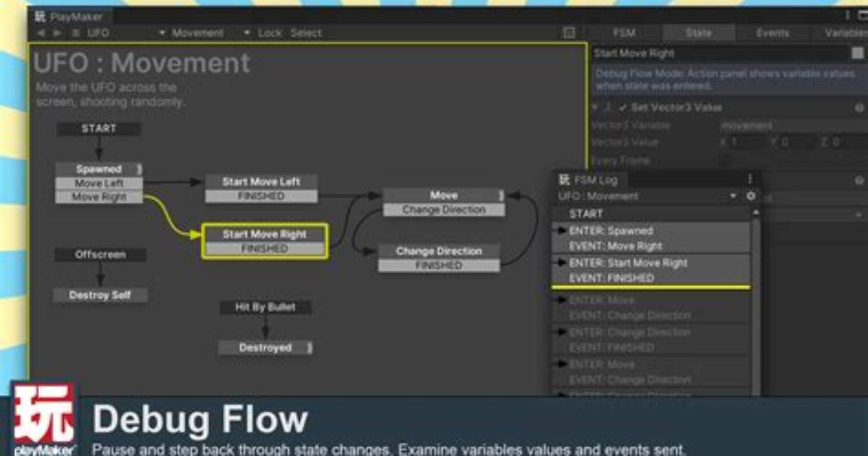Toggle the Set Vector3 Value action enabled checkmark
868x456 pixels.
coord(623,107)
